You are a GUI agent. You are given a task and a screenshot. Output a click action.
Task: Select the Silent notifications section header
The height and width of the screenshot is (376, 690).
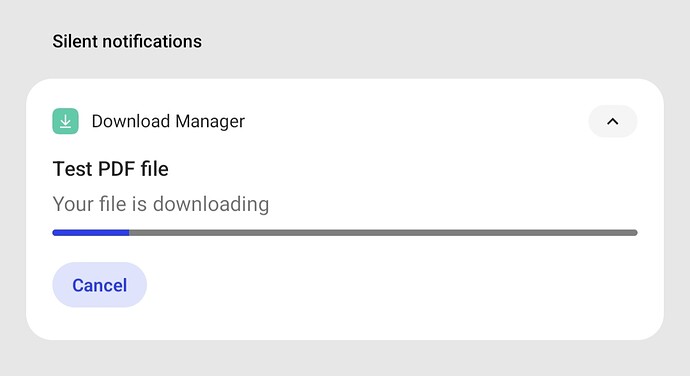coord(127,42)
